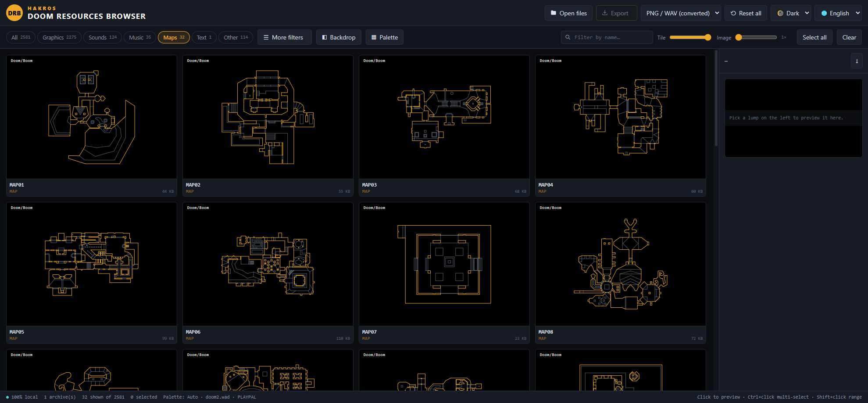Viewport: 868px width, 403px height.
Task: Click the DRB logo badge
Action: point(14,13)
